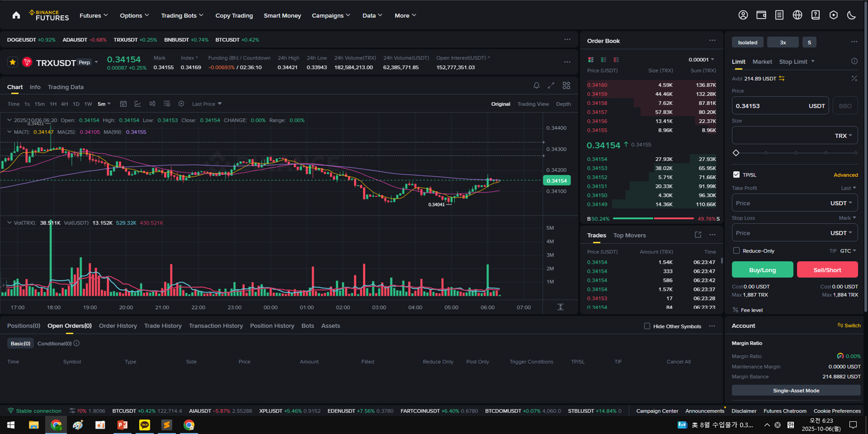
Task: Open the user profile icon
Action: click(743, 15)
